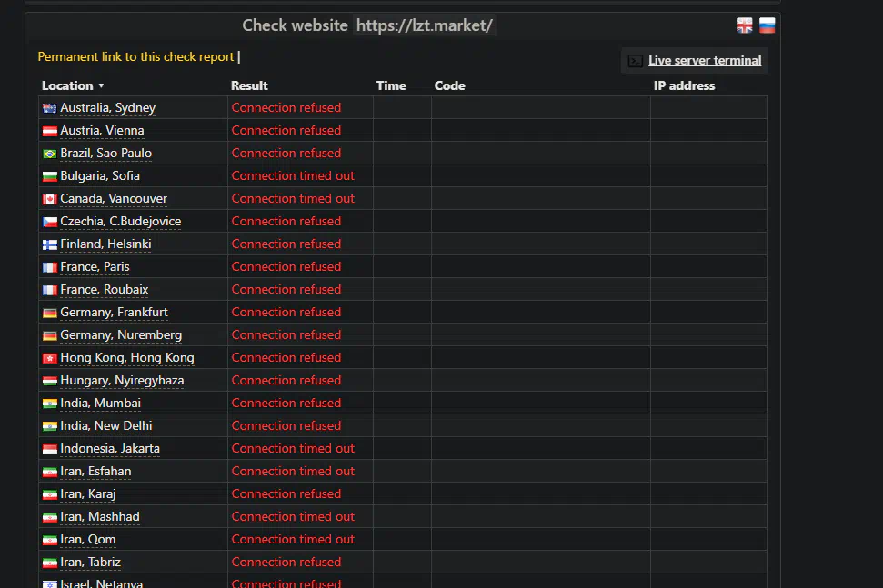The height and width of the screenshot is (588, 883).
Task: Open the Brazil, Sao Paulo location link
Action: (105, 153)
